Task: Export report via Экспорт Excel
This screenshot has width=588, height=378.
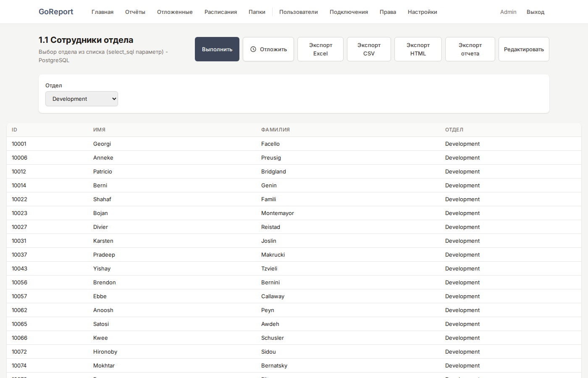Action: point(320,49)
